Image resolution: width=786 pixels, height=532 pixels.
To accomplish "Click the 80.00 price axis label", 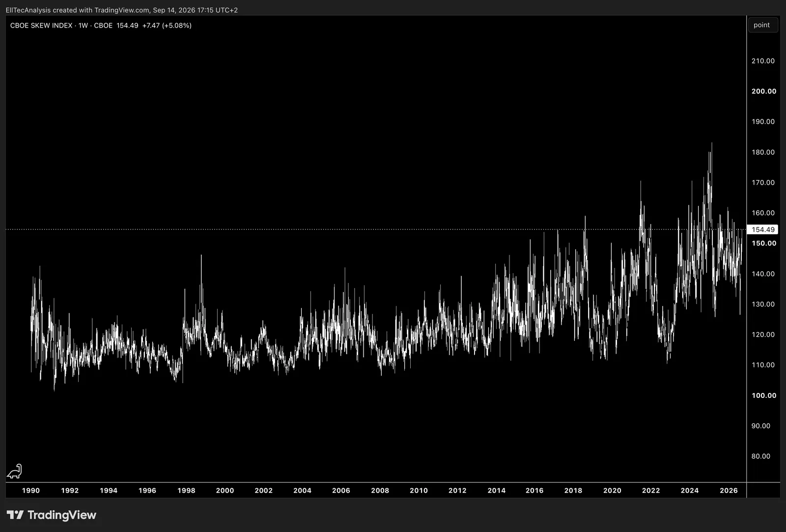I will click(x=761, y=456).
